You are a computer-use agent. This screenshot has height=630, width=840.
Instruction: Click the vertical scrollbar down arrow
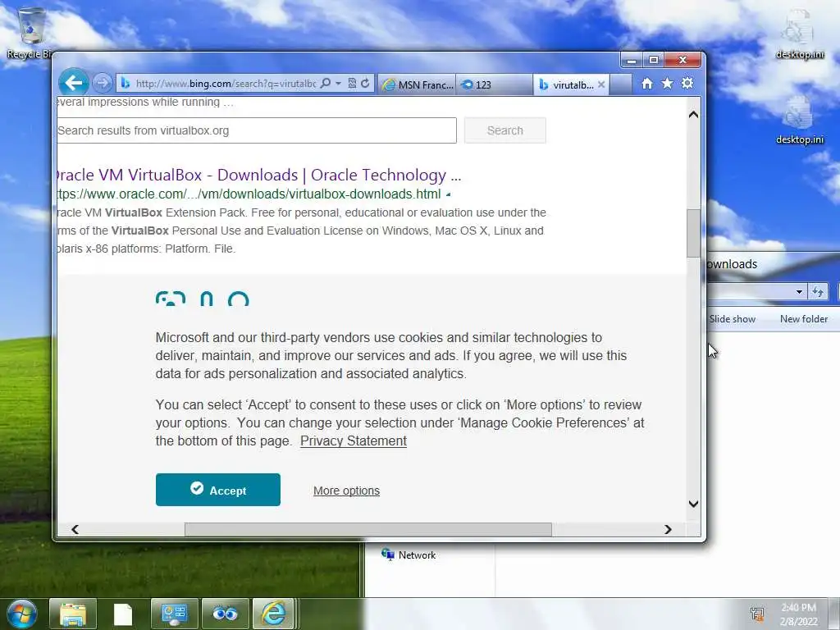tap(693, 504)
